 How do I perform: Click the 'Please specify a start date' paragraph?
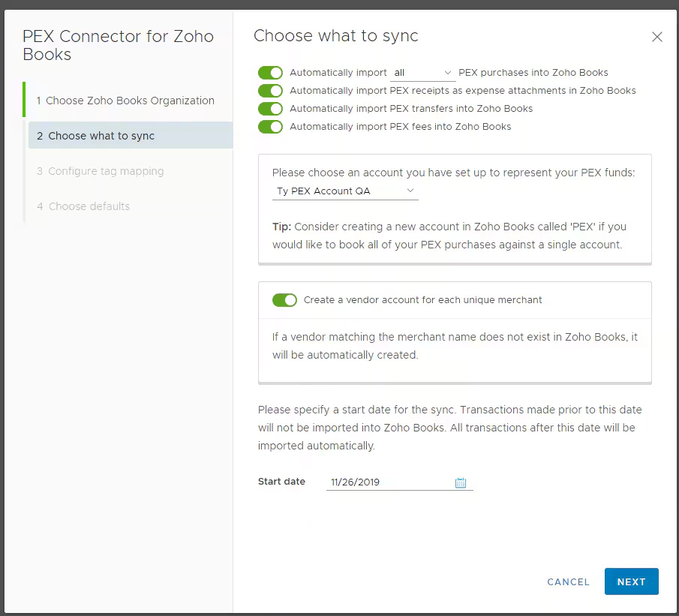pos(450,428)
